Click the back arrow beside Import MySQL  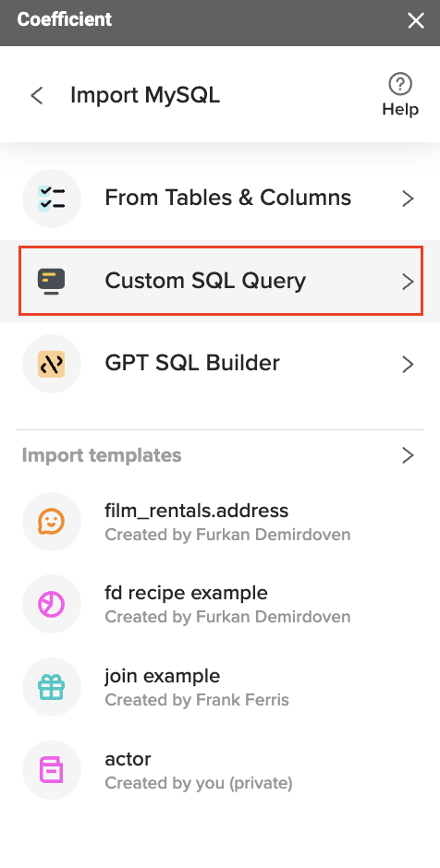pyautogui.click(x=37, y=96)
